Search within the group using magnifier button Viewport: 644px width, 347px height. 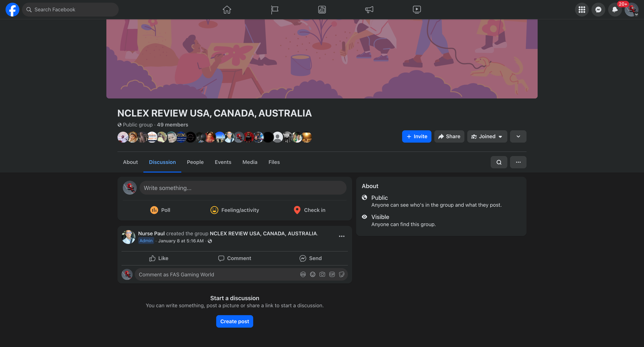click(499, 162)
